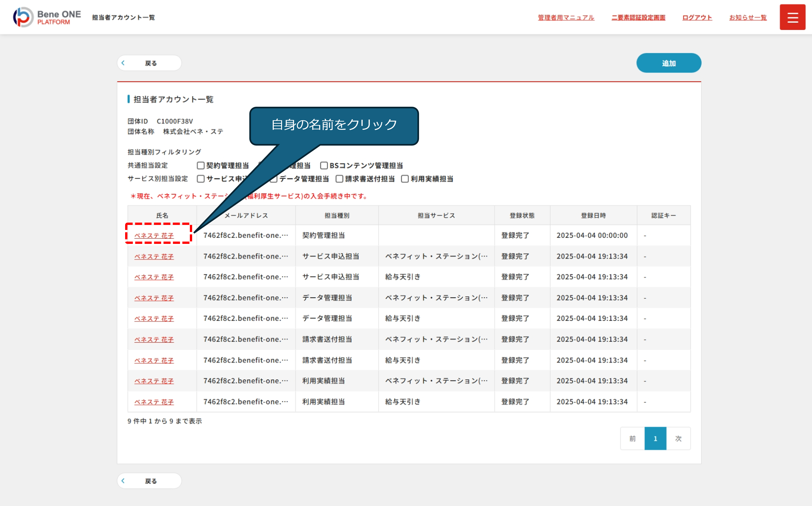Image resolution: width=812 pixels, height=506 pixels.
Task: Click the ログアウト link
Action: point(697,17)
